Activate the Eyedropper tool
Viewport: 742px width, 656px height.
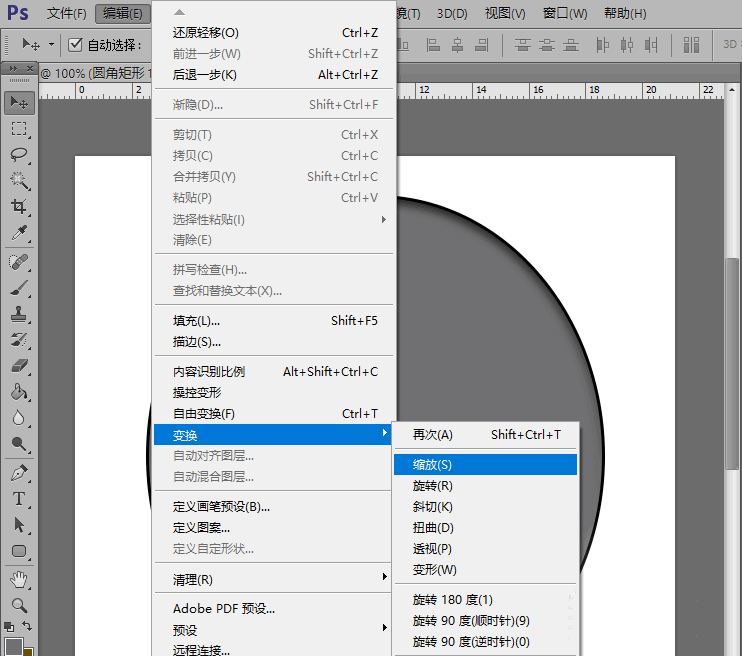tap(19, 233)
